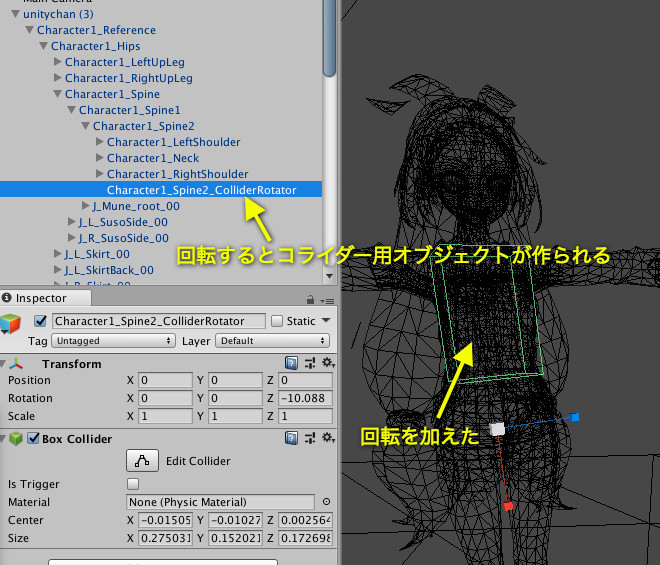Screen dimensions: 660x565
Task: Click the Position Y field
Action: (235, 380)
